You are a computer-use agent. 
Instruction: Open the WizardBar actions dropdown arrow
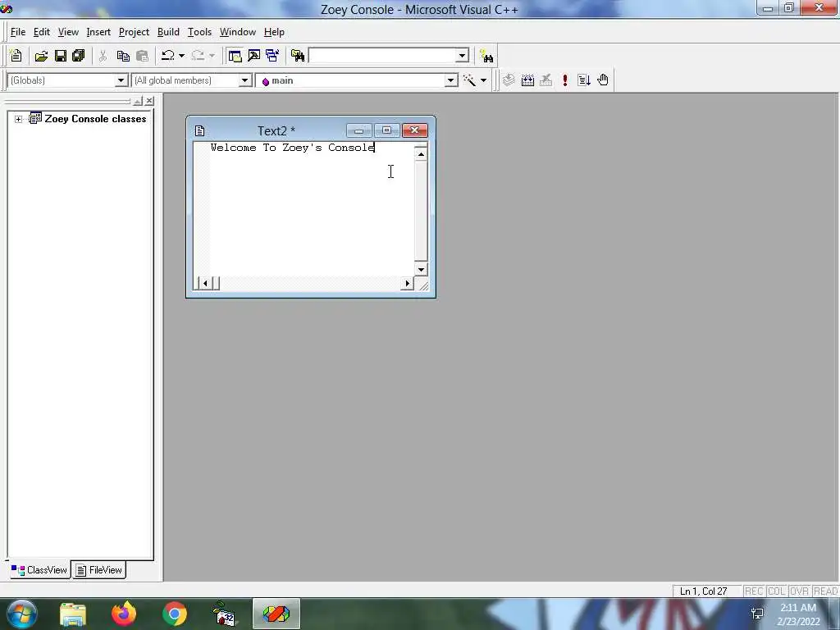click(x=483, y=80)
